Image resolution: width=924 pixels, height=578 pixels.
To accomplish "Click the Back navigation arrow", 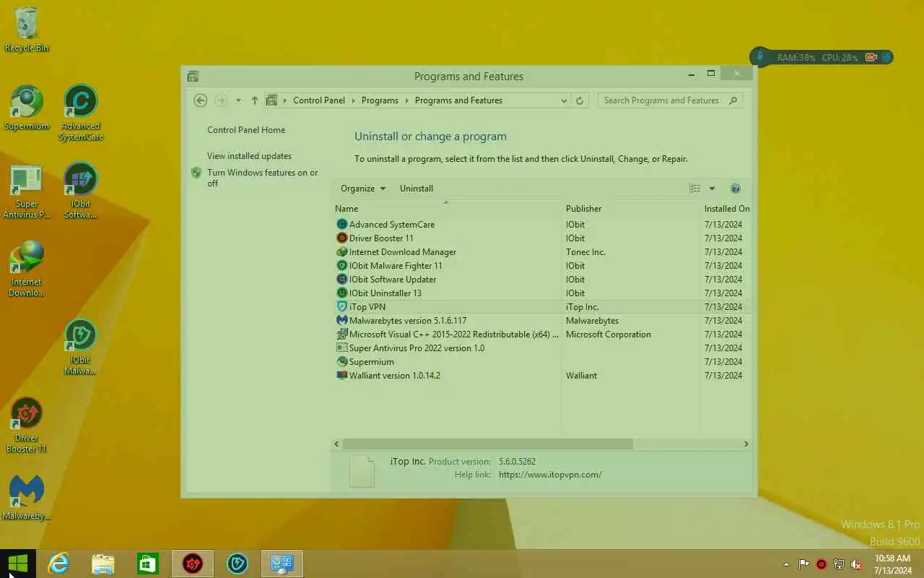I will pos(201,100).
